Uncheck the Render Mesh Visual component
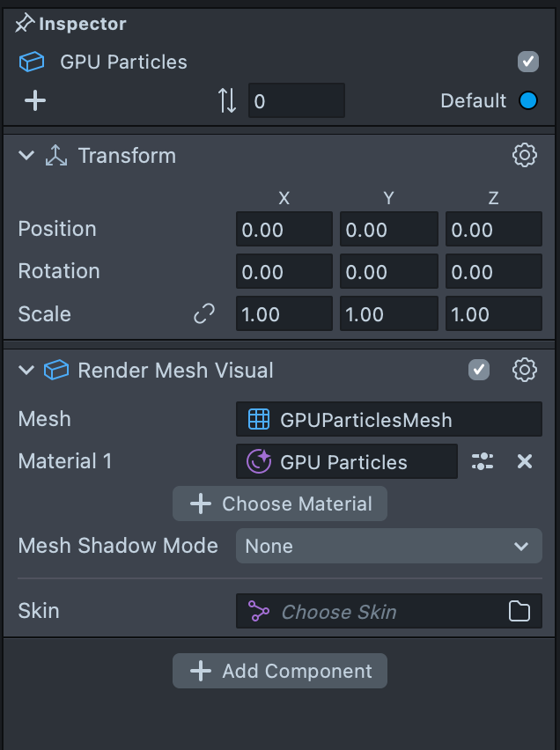560x750 pixels. click(479, 370)
